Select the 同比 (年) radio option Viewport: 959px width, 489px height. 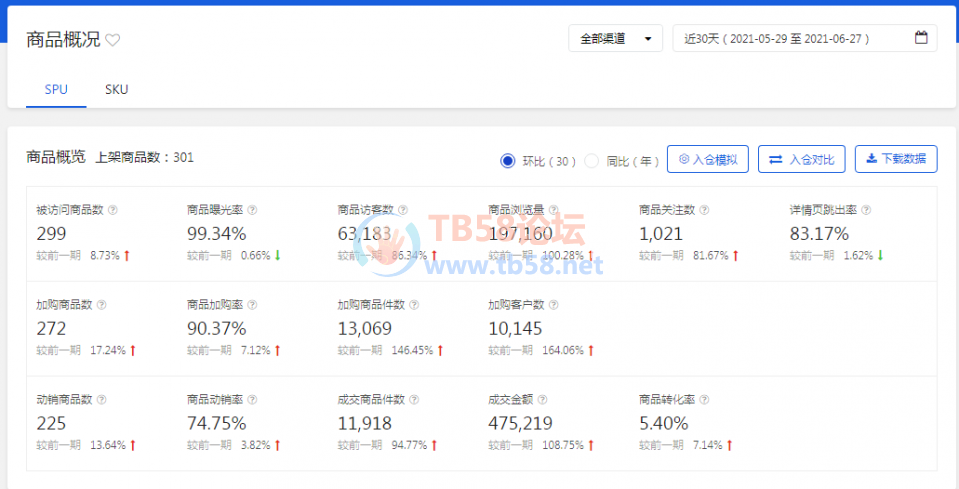tap(592, 160)
